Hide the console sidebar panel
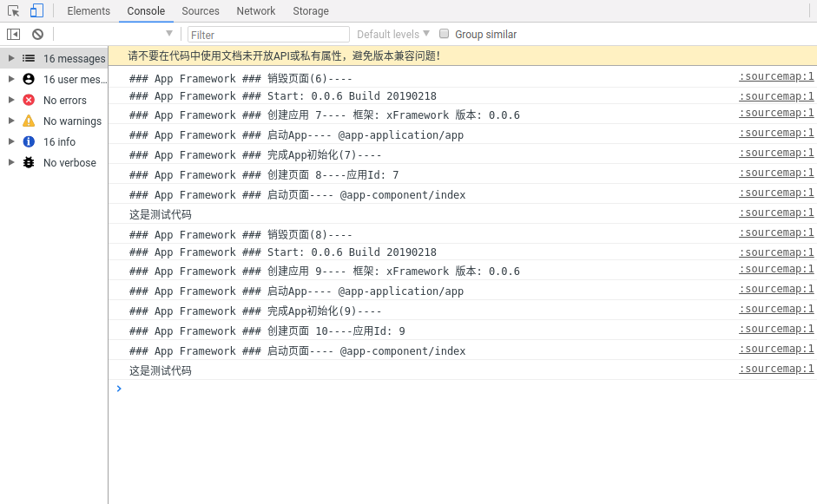Image resolution: width=817 pixels, height=504 pixels. [13, 34]
